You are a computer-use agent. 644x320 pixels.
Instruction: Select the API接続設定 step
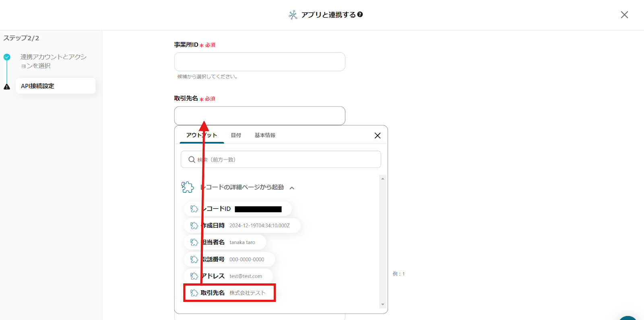pyautogui.click(x=56, y=86)
